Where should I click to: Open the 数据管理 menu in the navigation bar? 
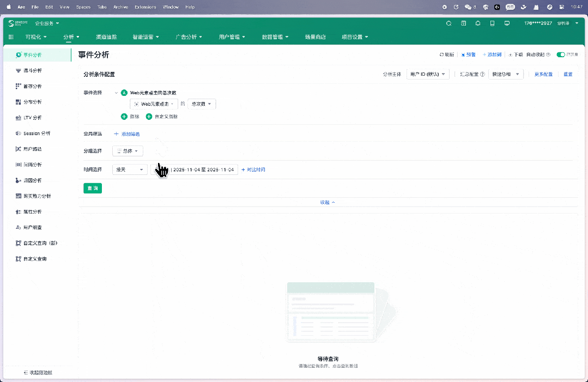point(275,37)
